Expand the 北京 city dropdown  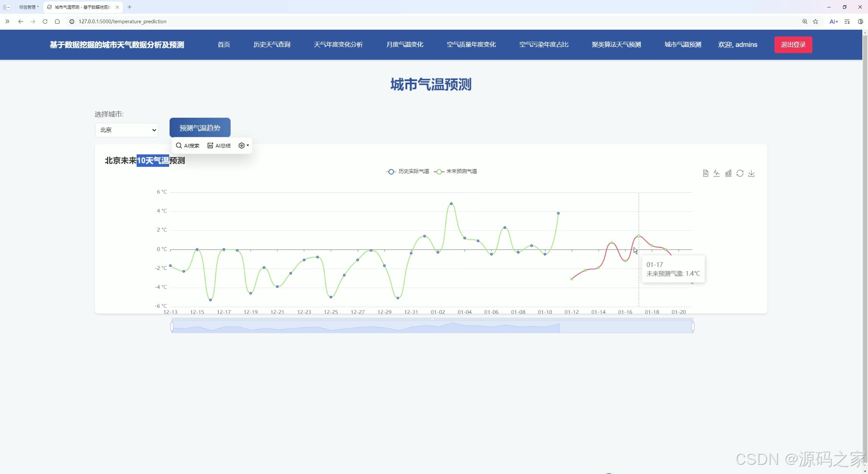point(127,130)
